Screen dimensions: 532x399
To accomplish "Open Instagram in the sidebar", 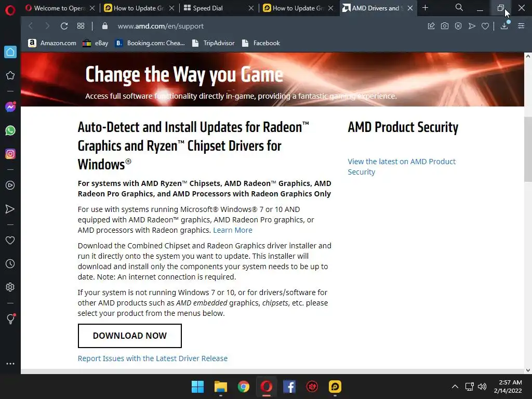I will coord(10,154).
